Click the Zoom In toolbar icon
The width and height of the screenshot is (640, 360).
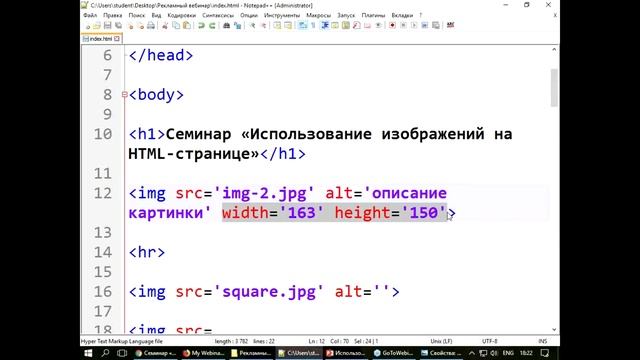(252, 26)
